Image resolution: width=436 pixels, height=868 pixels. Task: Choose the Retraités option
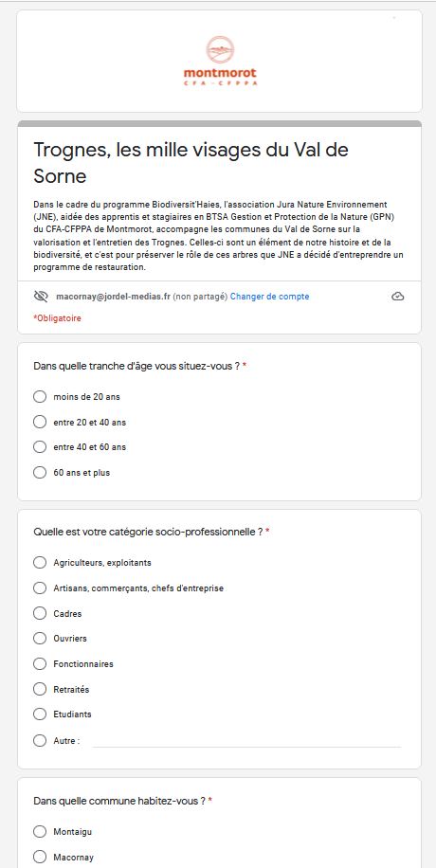40,689
